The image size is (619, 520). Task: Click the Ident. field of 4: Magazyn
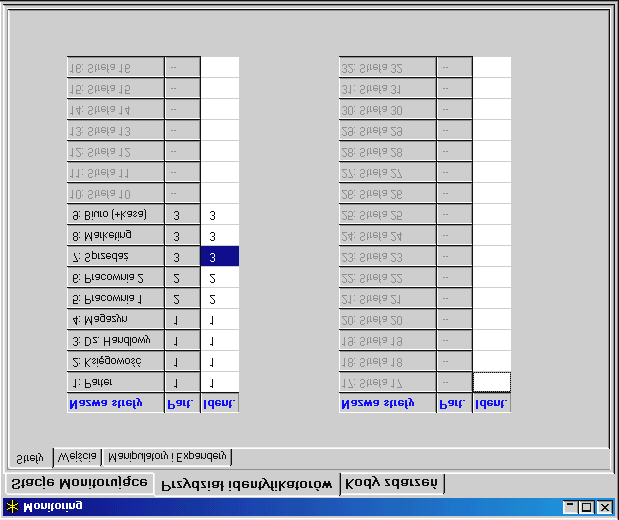click(220, 320)
